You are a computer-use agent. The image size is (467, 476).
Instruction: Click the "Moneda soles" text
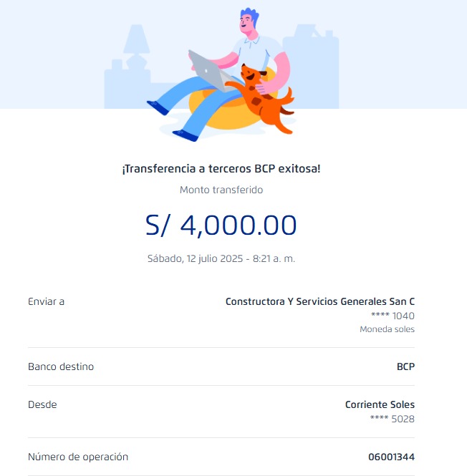[x=387, y=329]
